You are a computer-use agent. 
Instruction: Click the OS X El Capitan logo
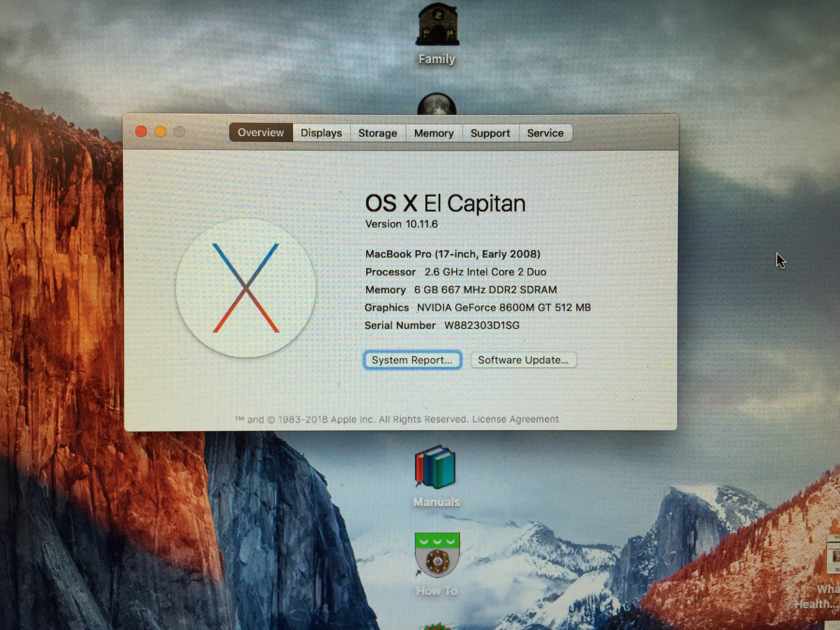246,288
